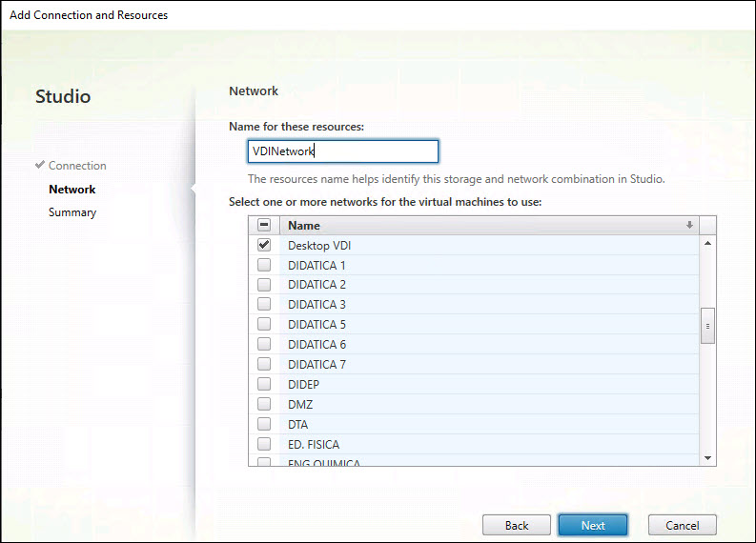Viewport: 756px width, 543px height.
Task: Sort networks using Name column arrow
Action: [689, 226]
